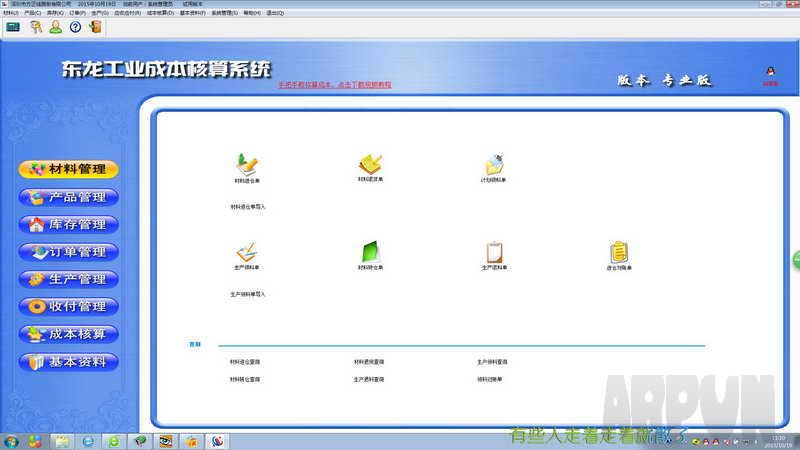Open the 基本资料 menu in menu bar
Viewport: 800px width, 450px height.
[192, 13]
